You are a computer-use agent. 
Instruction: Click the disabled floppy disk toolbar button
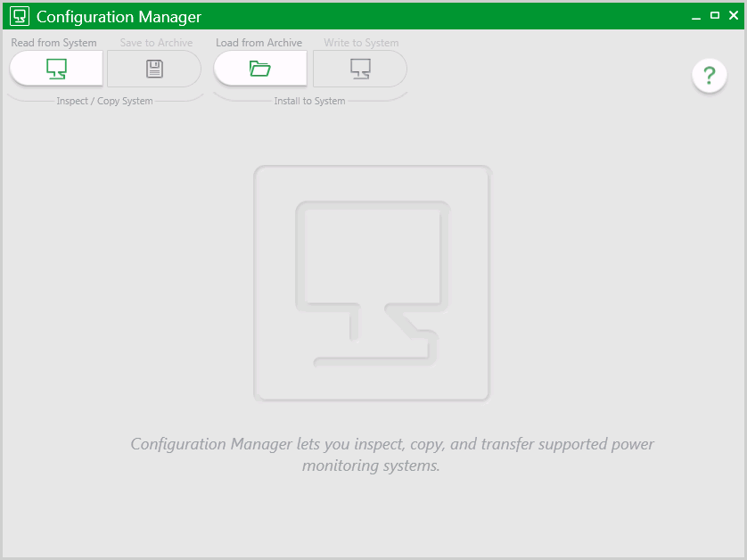pyautogui.click(x=154, y=68)
